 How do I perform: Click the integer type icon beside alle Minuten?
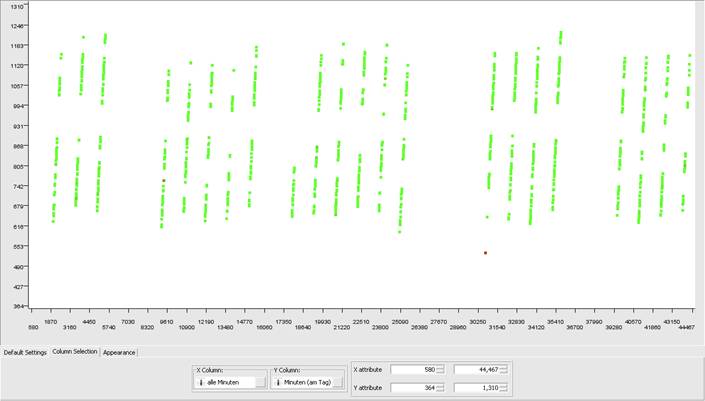coord(201,383)
